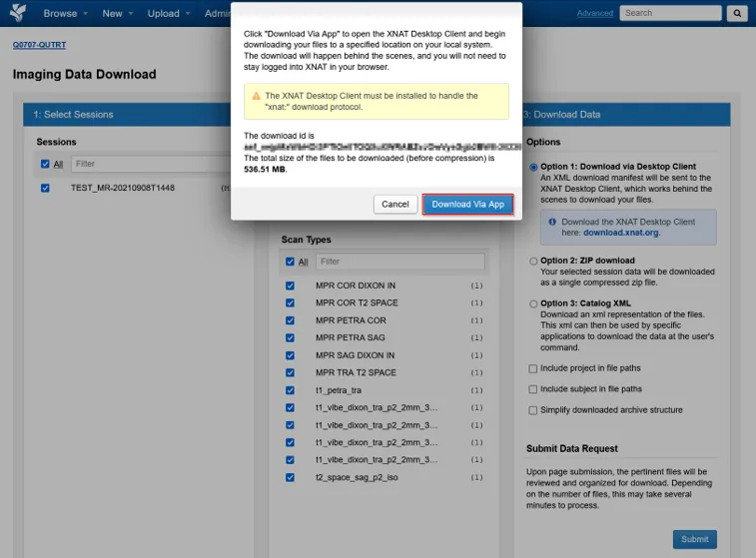Select Option 2 ZIP download
Screen dimensions: 756x558
point(533,262)
